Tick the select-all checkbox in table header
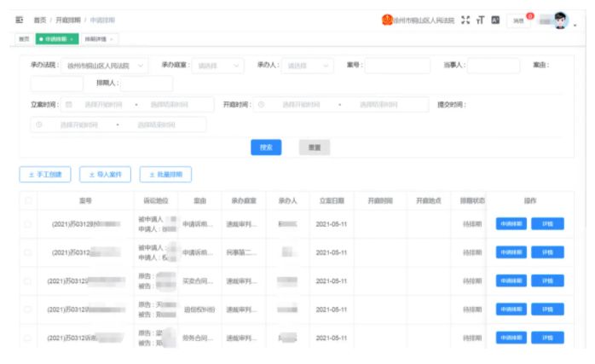Image resolution: width=595 pixels, height=364 pixels. point(28,201)
